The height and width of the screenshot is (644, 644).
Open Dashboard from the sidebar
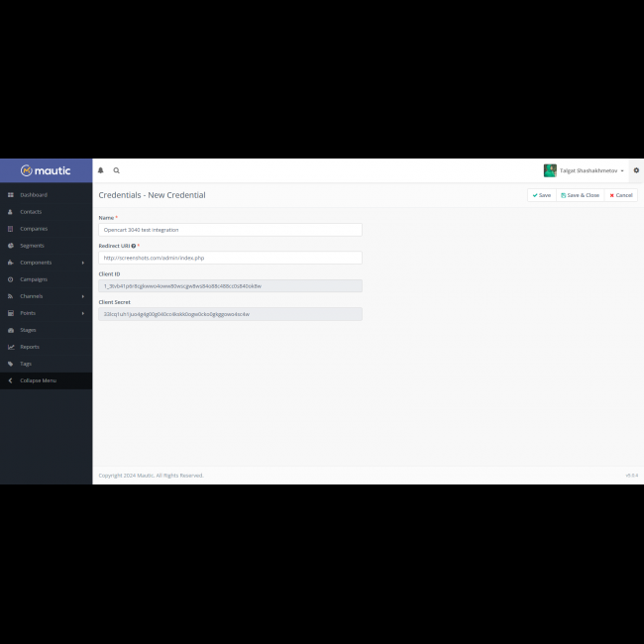(34, 195)
